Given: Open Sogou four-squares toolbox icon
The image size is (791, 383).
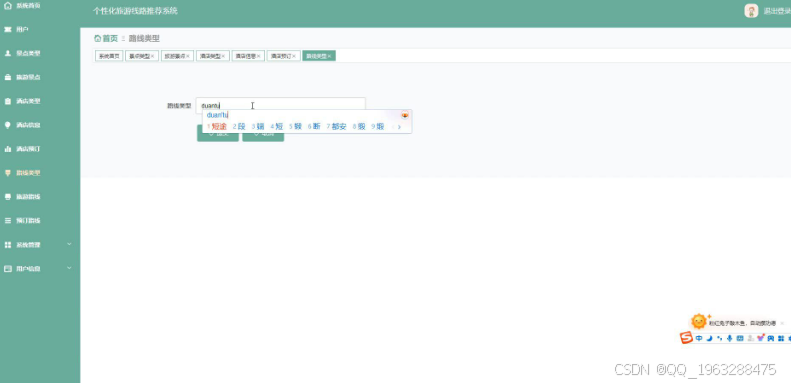Looking at the screenshot, I should 781,338.
